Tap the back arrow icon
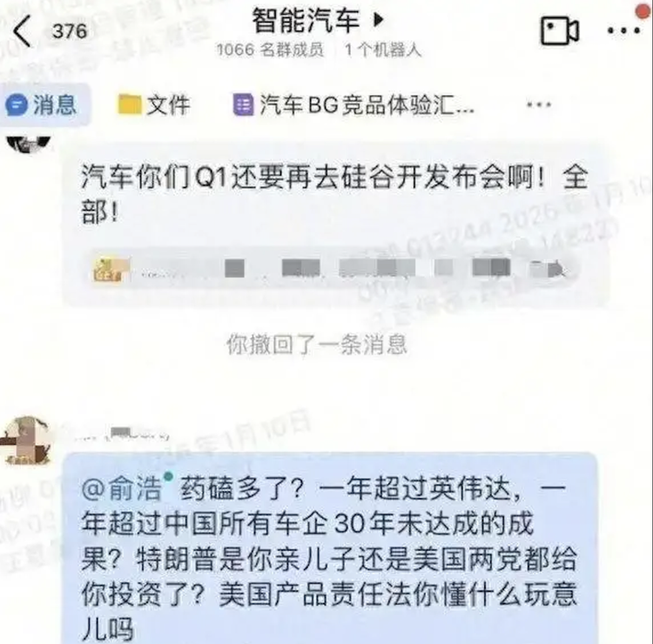The image size is (653, 644). click(x=22, y=31)
